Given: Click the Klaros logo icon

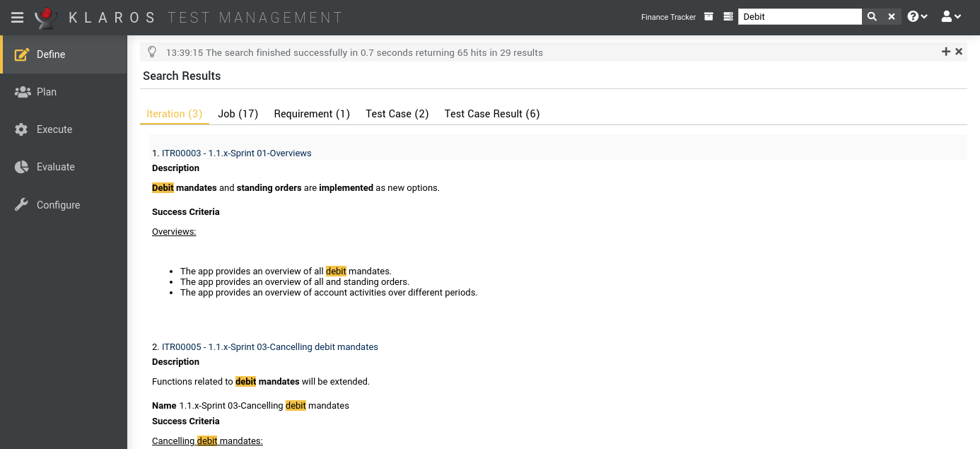Looking at the screenshot, I should point(47,17).
